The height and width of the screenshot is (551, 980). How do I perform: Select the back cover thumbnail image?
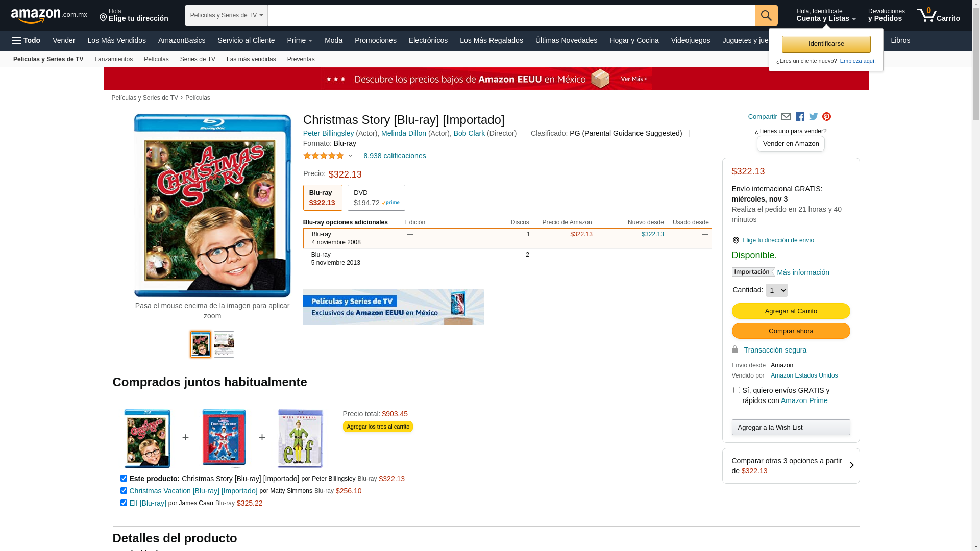(224, 344)
